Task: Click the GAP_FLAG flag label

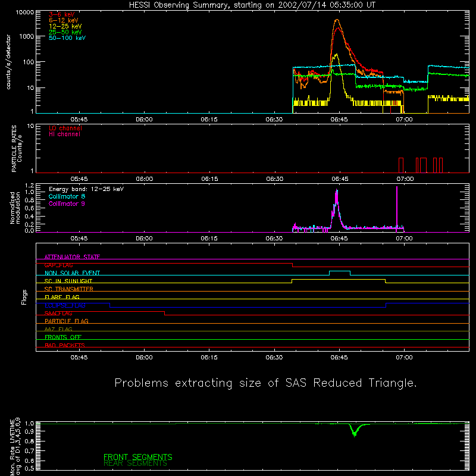Action: tap(58, 265)
